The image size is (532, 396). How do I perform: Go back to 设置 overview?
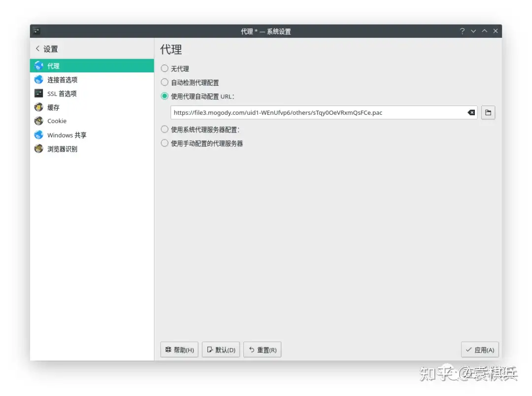tap(47, 49)
